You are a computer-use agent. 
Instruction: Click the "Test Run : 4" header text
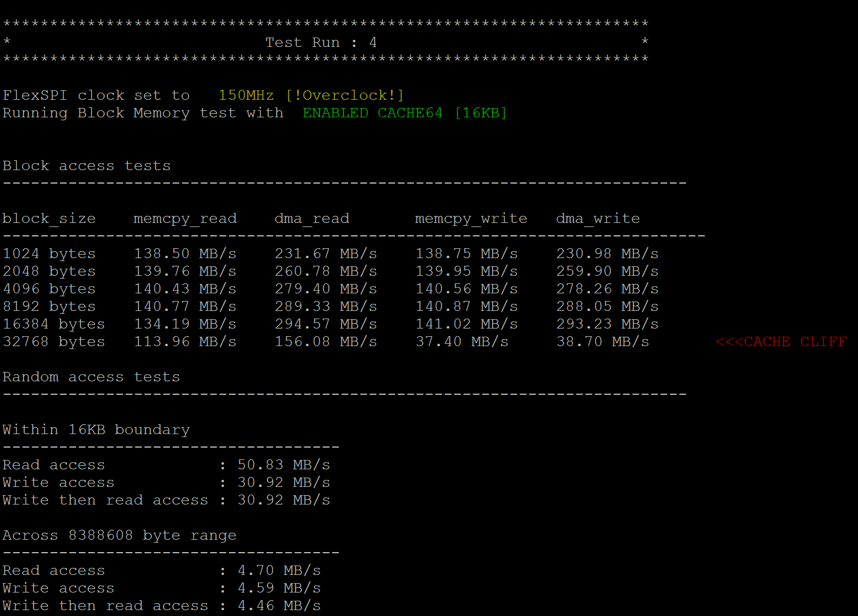321,43
